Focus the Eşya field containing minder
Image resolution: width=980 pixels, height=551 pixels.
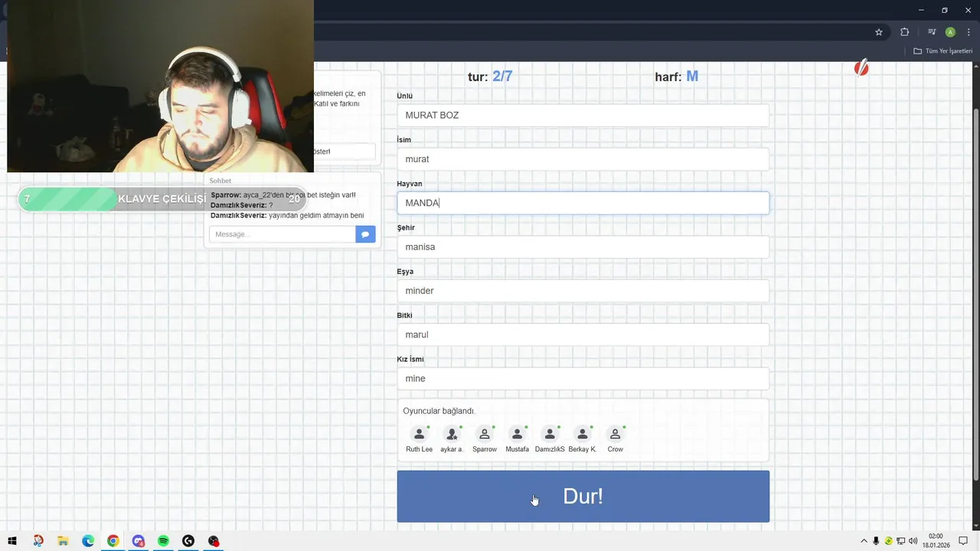pos(583,291)
